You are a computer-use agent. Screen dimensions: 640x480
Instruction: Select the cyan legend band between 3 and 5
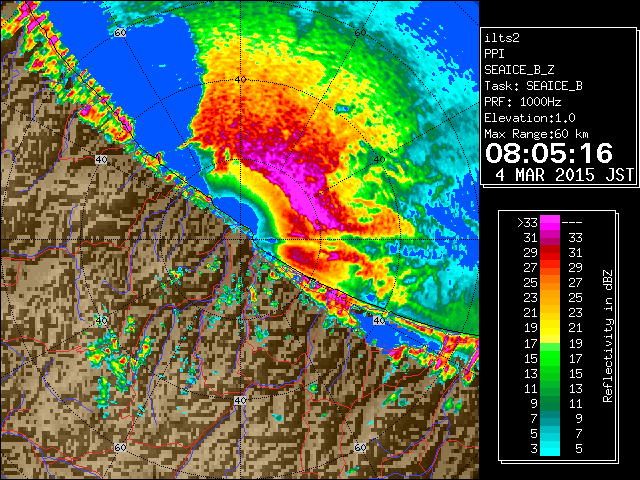550,448
